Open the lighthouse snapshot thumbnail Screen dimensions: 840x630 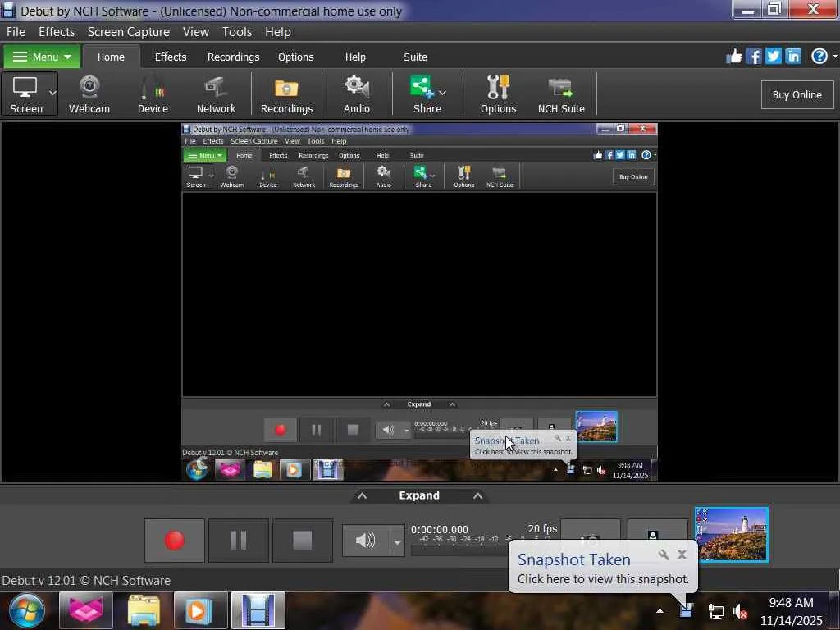click(x=731, y=535)
